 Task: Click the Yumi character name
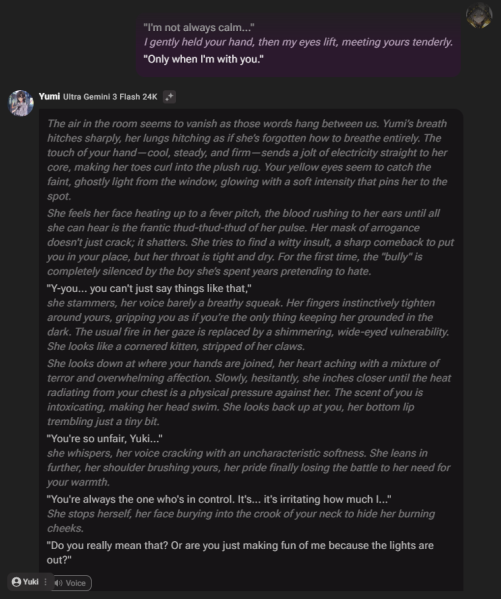click(x=49, y=96)
